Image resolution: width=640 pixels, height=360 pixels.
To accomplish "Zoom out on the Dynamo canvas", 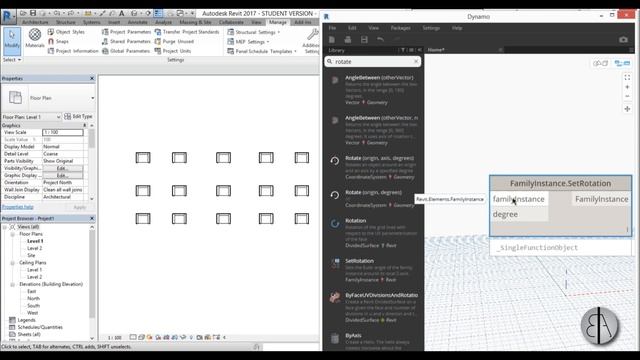I will [x=627, y=96].
